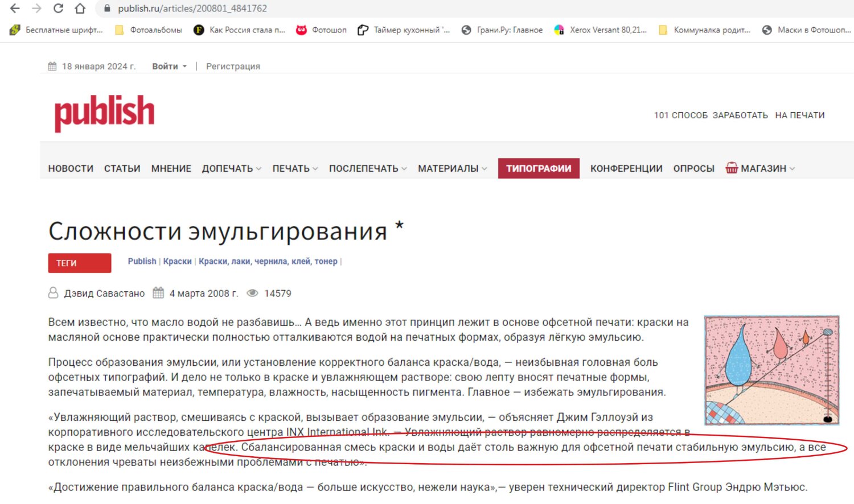854x504 pixels.
Task: Go to the 'НОВОСТИ' section
Action: coord(71,169)
